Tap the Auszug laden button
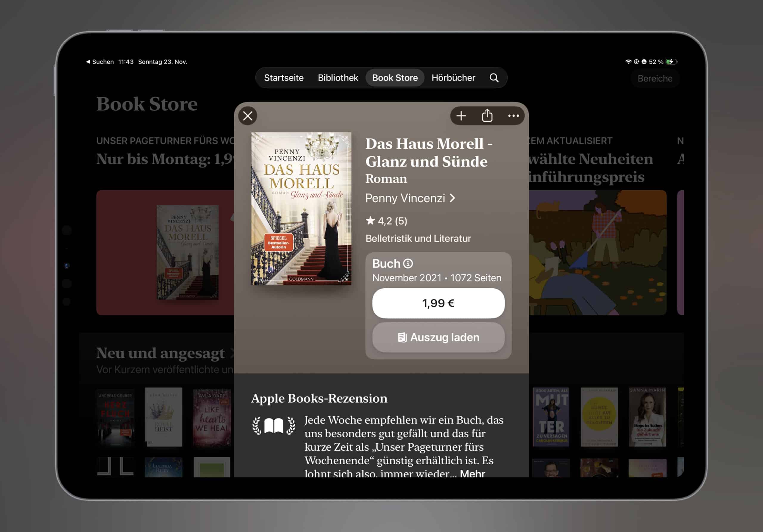 [438, 337]
